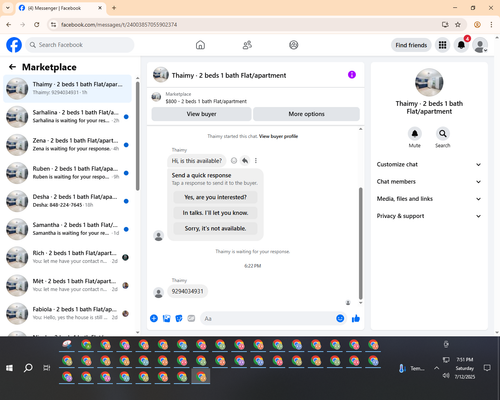This screenshot has width=500, height=400.
Task: Open the View buyer profile link
Action: coord(278,136)
